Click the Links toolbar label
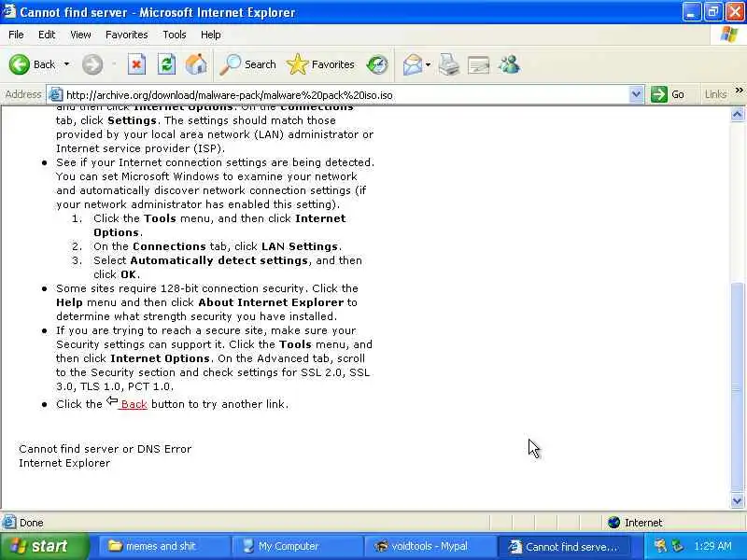This screenshot has height=560, width=747. 715,95
